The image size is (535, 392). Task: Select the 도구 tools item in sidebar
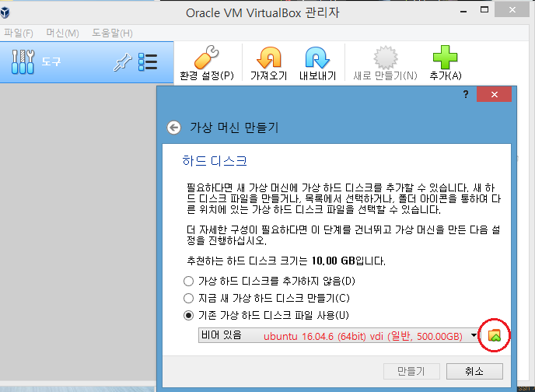[x=86, y=62]
